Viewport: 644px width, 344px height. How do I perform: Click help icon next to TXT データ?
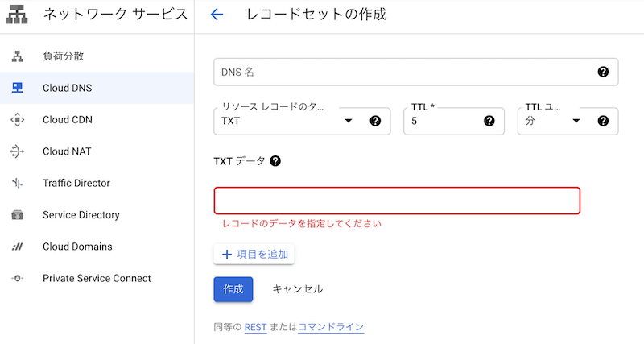[275, 161]
